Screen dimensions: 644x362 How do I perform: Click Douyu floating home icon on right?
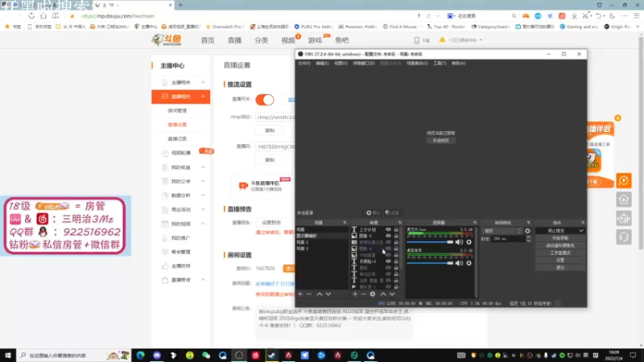(623, 200)
